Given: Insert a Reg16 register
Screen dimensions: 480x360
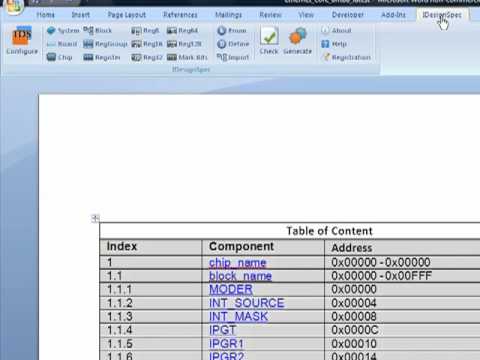Looking at the screenshot, I should (x=147, y=44).
